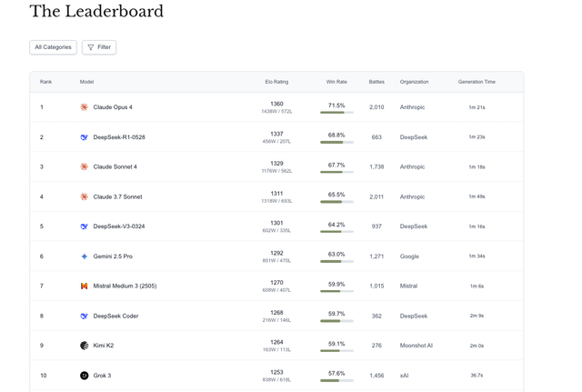Click the 71.5% win rate progress bar
The image size is (582, 392).
coord(336,112)
